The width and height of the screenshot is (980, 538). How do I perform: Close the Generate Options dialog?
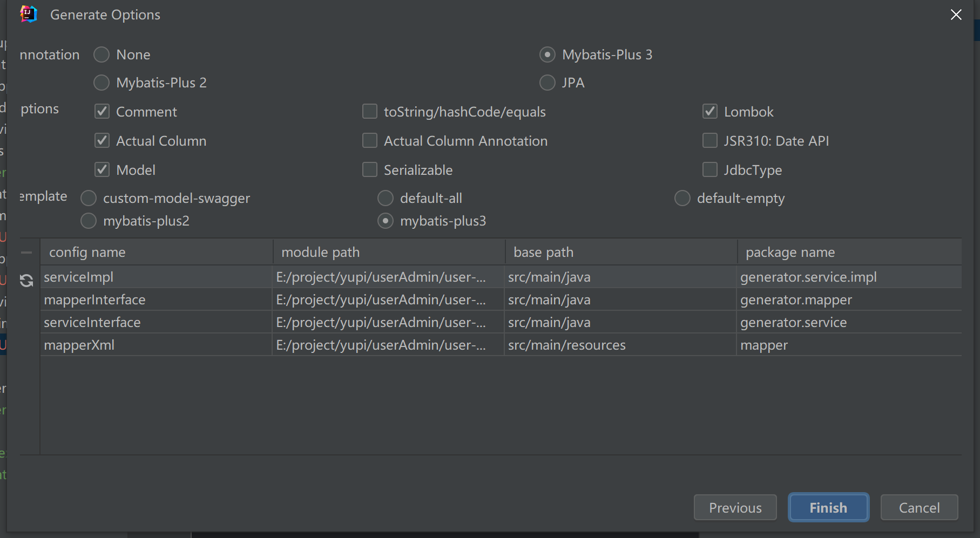(956, 15)
